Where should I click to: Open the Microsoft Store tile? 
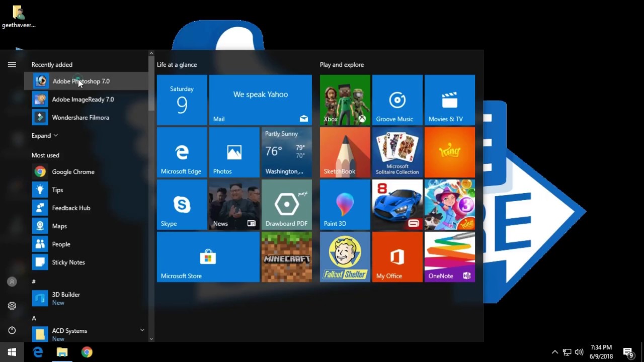208,257
